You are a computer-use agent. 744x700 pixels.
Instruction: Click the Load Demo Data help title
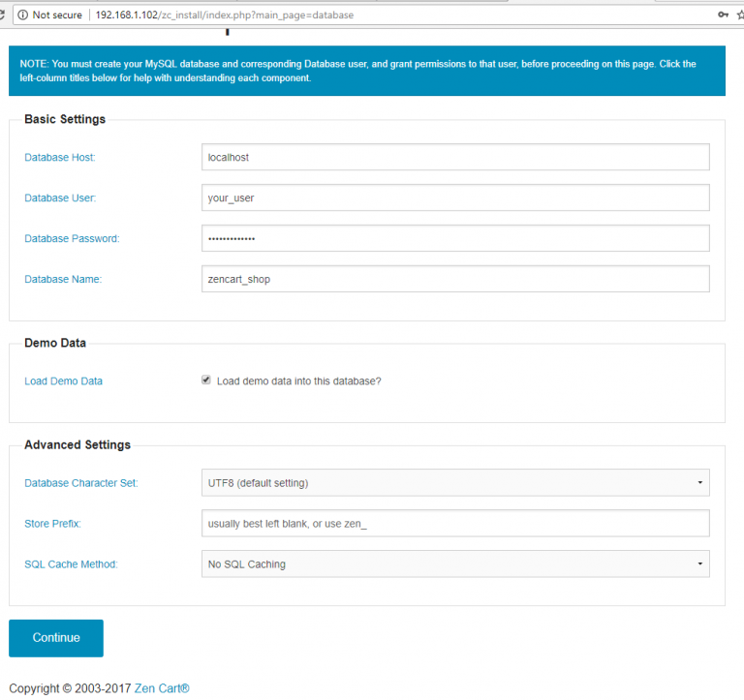coord(63,381)
